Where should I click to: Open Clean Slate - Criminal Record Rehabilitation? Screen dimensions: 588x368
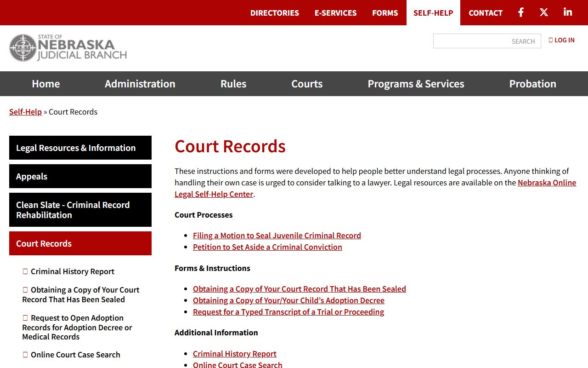pos(80,210)
